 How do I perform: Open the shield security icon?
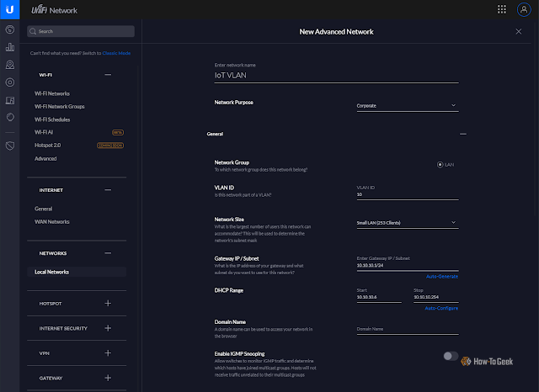point(10,146)
